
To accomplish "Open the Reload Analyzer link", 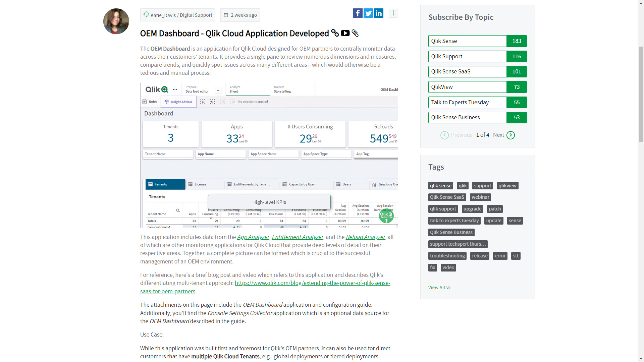I will [365, 237].
